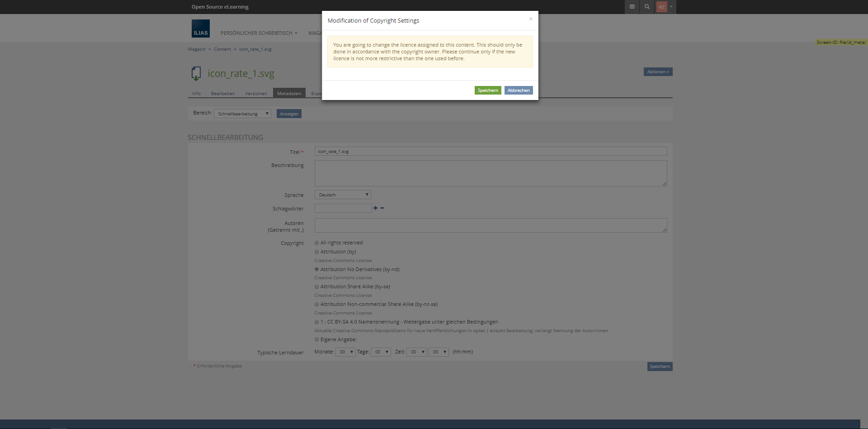868x429 pixels.
Task: Click into the Autoren text area
Action: pos(491,225)
